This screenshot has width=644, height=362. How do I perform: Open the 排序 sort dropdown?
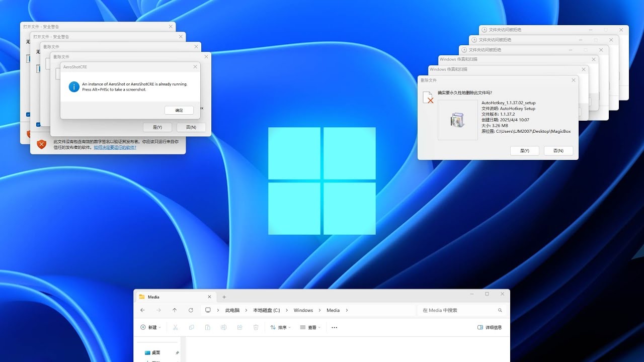point(281,327)
